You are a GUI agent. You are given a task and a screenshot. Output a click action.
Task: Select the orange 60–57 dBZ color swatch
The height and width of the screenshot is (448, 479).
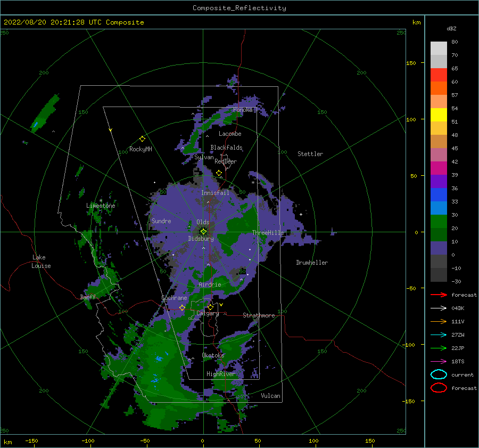coord(439,88)
